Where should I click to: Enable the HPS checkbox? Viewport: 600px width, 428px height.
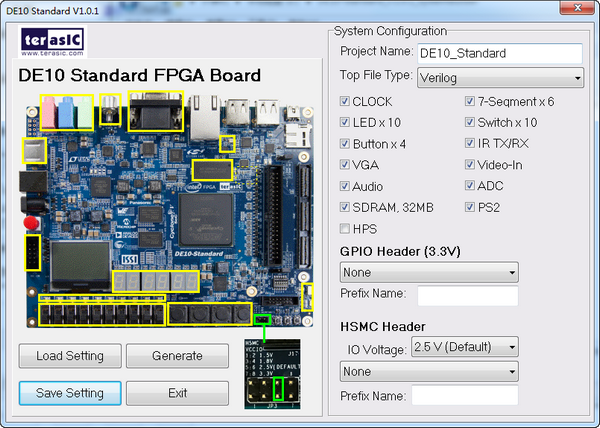(x=345, y=229)
